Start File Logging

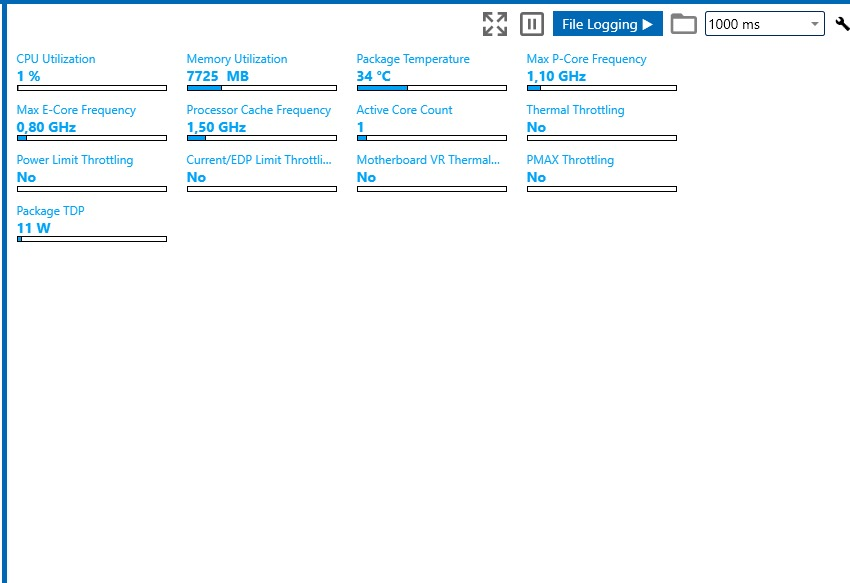(x=608, y=24)
